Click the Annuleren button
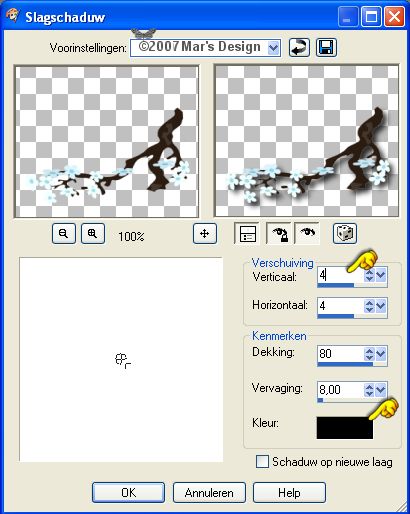 [209, 492]
